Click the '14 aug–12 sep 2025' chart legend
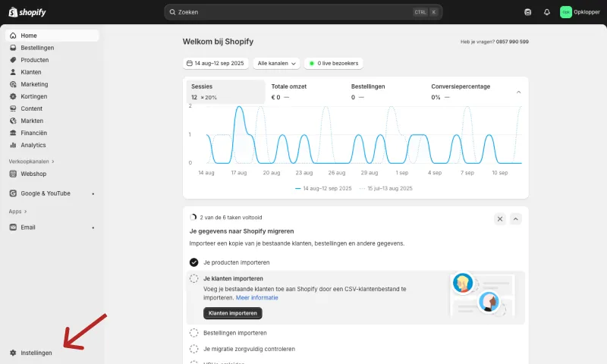 (x=323, y=188)
